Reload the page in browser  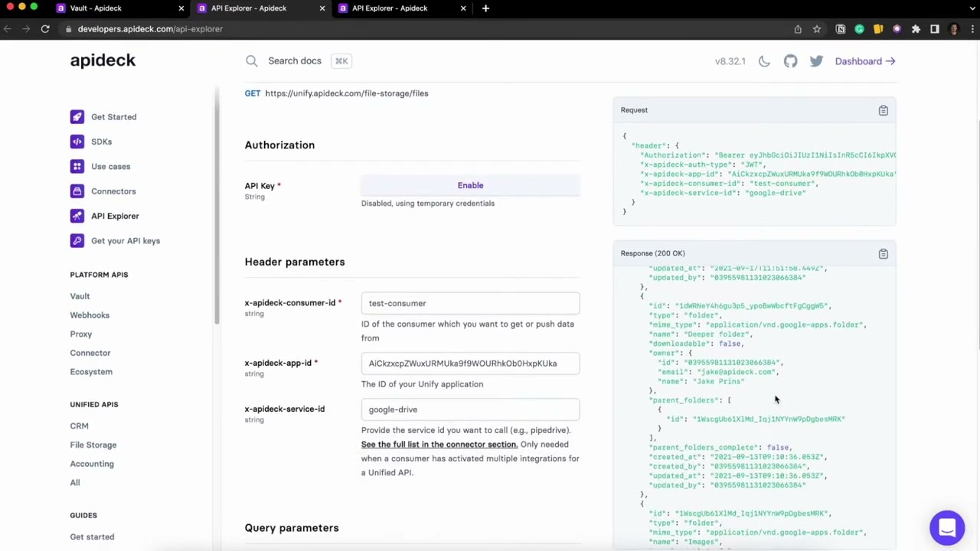[x=45, y=29]
